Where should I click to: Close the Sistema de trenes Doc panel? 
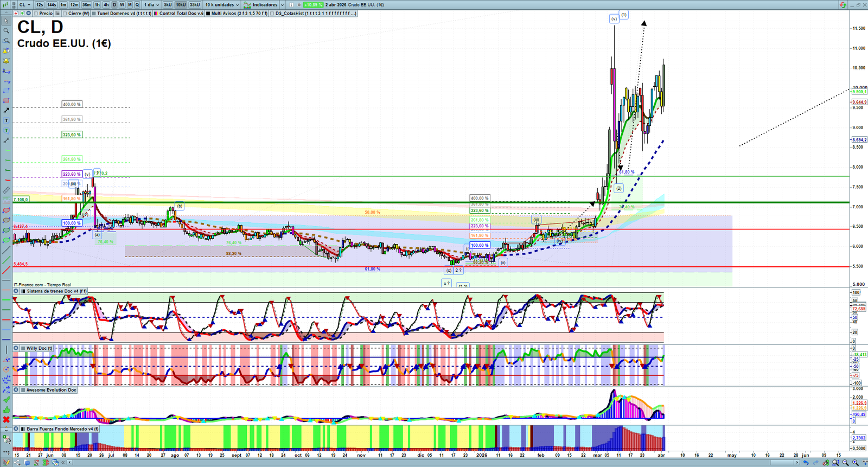pyautogui.click(x=16, y=291)
